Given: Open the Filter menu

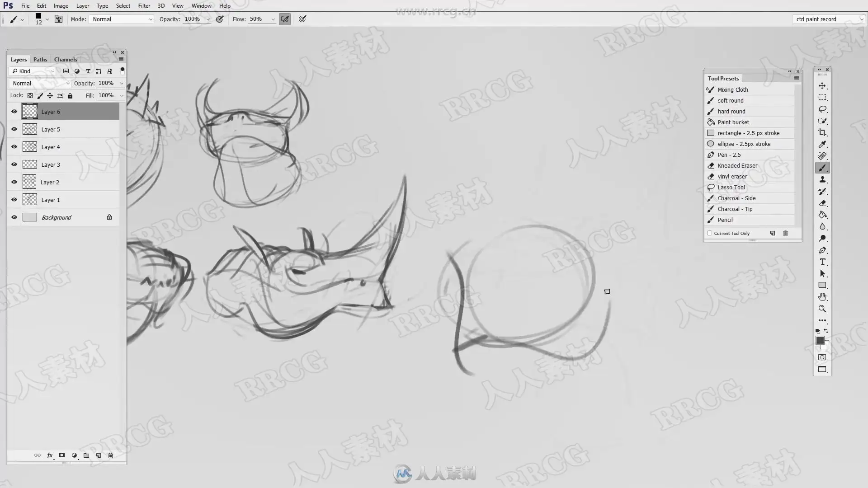Looking at the screenshot, I should pos(144,6).
